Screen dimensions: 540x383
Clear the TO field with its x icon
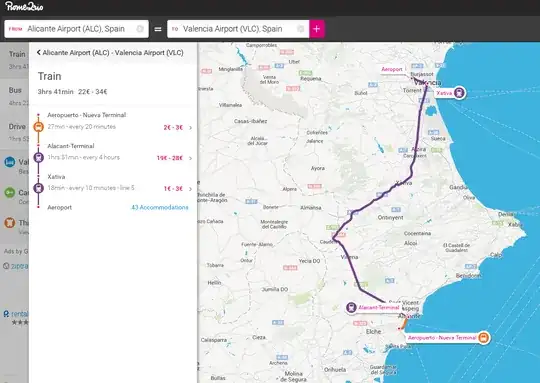click(x=300, y=29)
